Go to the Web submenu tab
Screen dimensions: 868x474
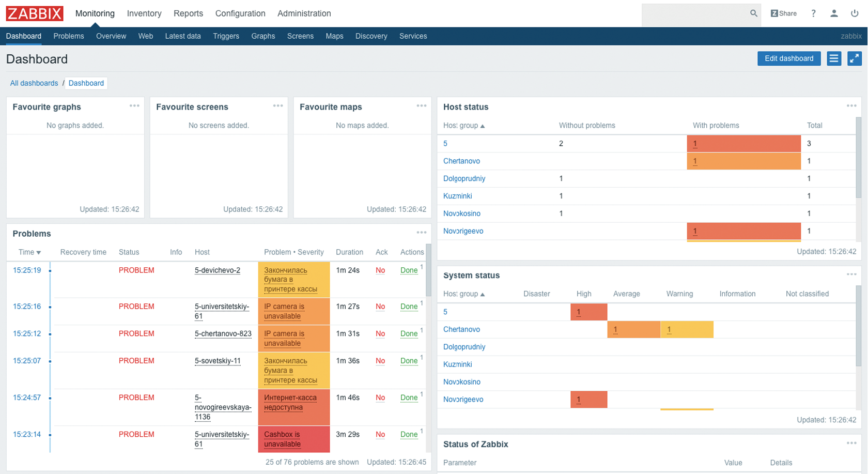pyautogui.click(x=146, y=36)
